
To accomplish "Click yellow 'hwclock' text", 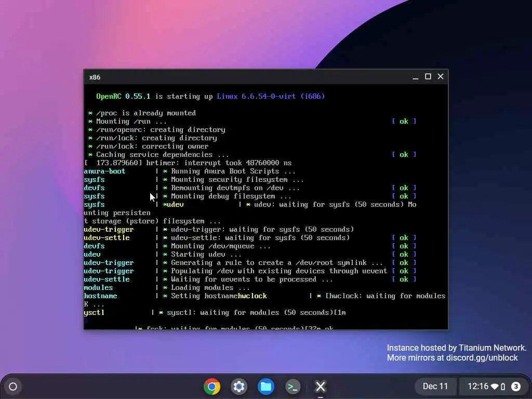I will (252, 296).
